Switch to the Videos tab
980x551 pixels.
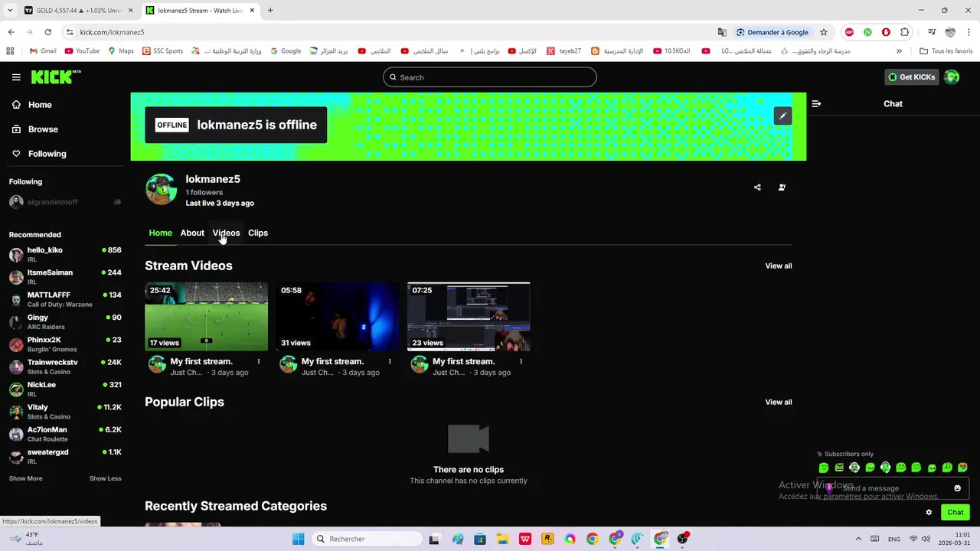pyautogui.click(x=226, y=233)
